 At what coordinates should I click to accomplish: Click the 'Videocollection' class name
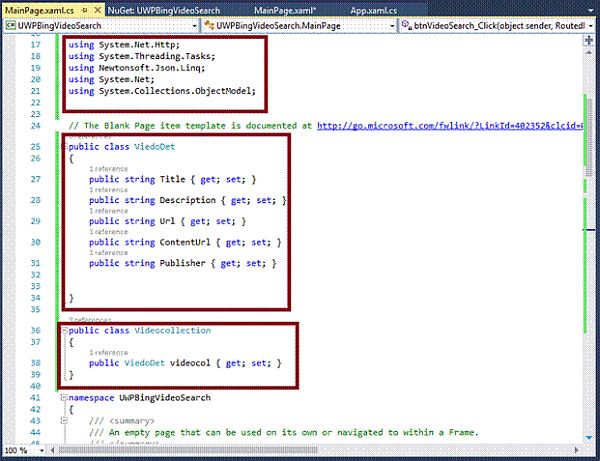tap(173, 330)
